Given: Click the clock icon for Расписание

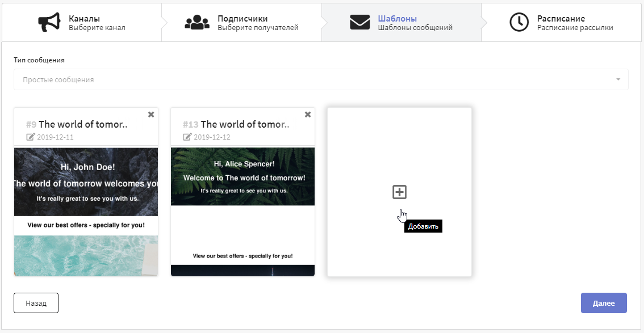Looking at the screenshot, I should (519, 23).
